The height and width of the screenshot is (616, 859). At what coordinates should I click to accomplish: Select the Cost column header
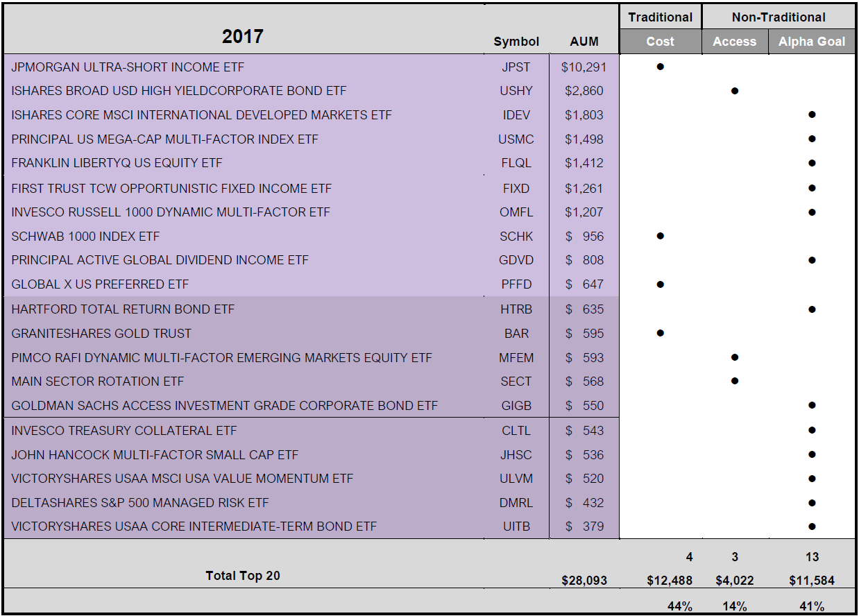tap(660, 42)
